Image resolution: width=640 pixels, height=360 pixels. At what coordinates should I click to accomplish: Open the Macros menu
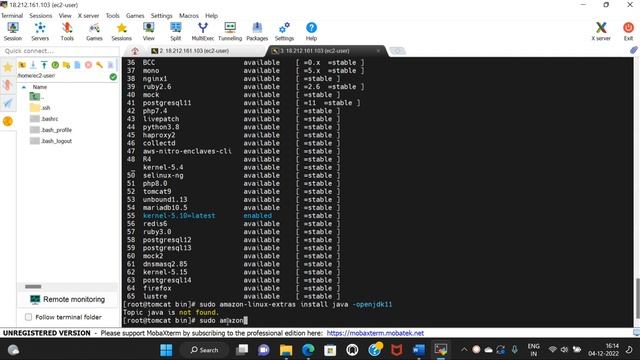click(189, 16)
